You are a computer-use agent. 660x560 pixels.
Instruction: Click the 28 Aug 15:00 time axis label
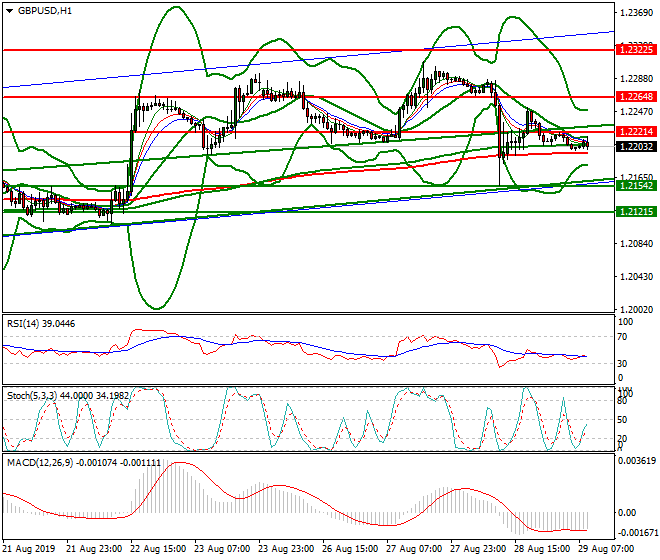(x=542, y=549)
